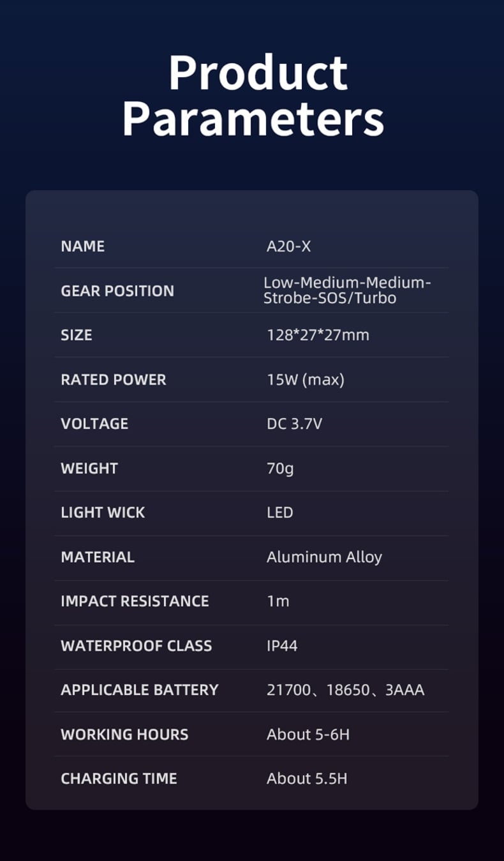Click the IP44 waterproof class value
Screen dimensions: 504x861
point(282,646)
